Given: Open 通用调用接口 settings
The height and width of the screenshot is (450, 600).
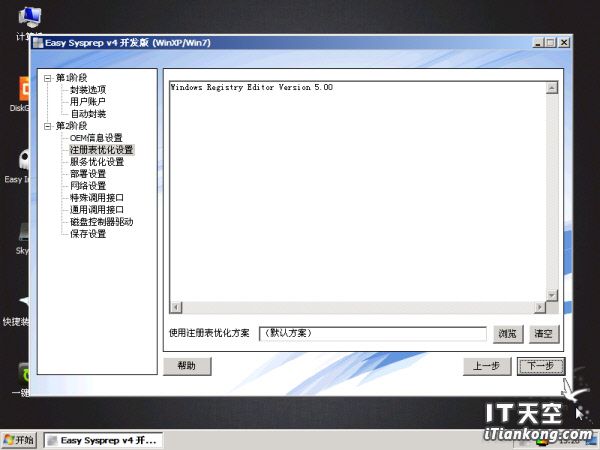Looking at the screenshot, I should pyautogui.click(x=97, y=210).
